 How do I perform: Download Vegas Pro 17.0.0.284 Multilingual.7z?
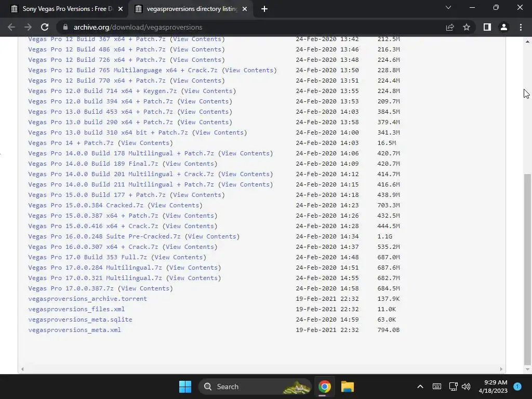[x=95, y=268]
